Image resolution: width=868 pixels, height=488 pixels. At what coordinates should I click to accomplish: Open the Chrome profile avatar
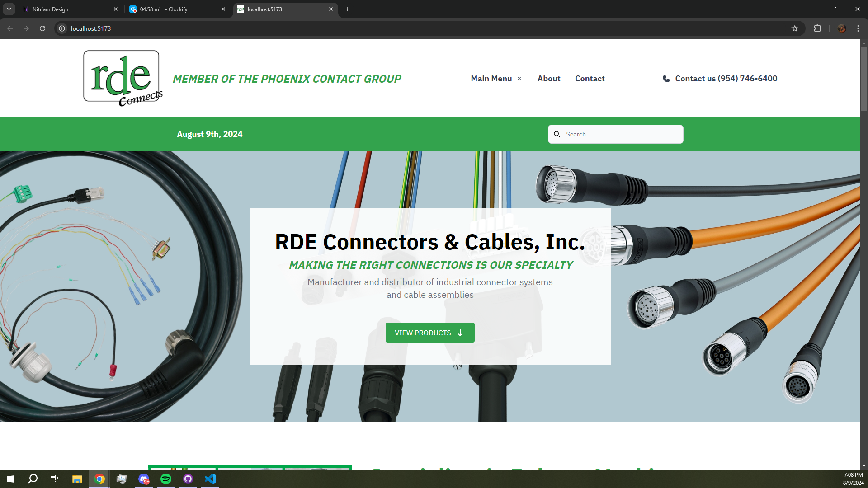(x=842, y=28)
